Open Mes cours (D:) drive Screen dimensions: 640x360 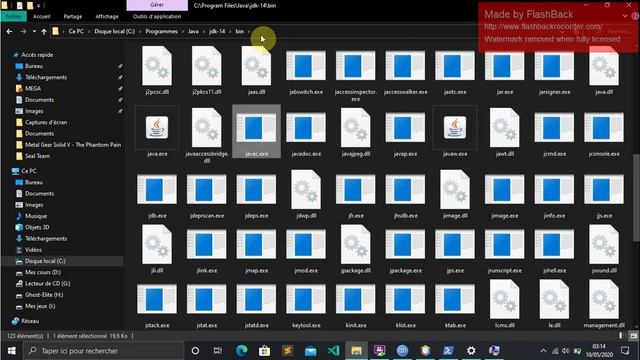point(43,272)
